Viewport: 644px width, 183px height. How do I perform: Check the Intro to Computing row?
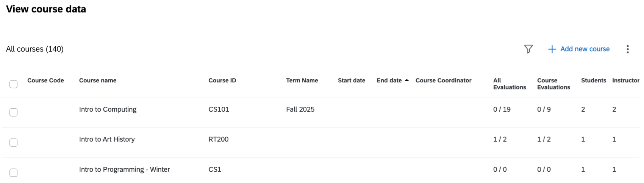click(14, 112)
